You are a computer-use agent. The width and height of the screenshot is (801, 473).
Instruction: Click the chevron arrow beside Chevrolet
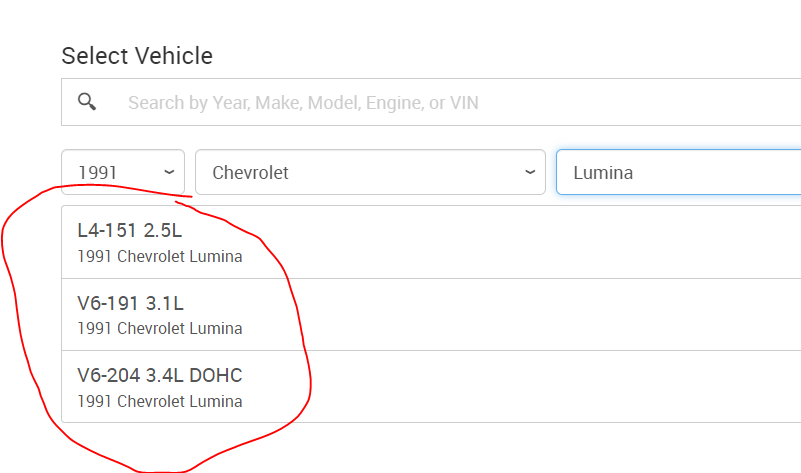tap(530, 172)
